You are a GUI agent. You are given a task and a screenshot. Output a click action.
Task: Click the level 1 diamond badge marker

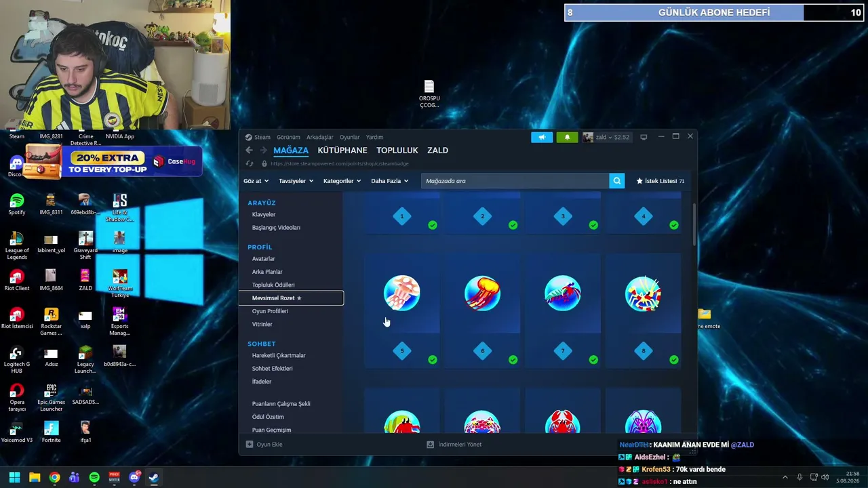(x=402, y=216)
